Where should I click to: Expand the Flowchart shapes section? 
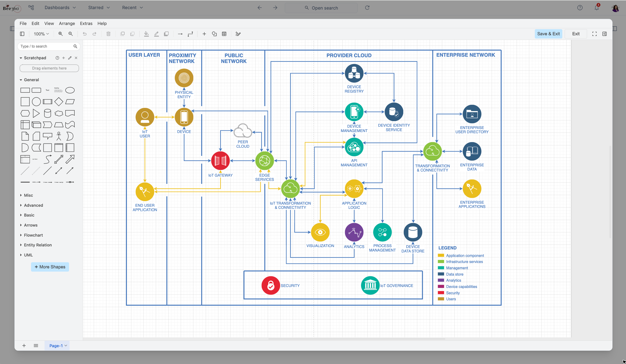[x=33, y=235]
